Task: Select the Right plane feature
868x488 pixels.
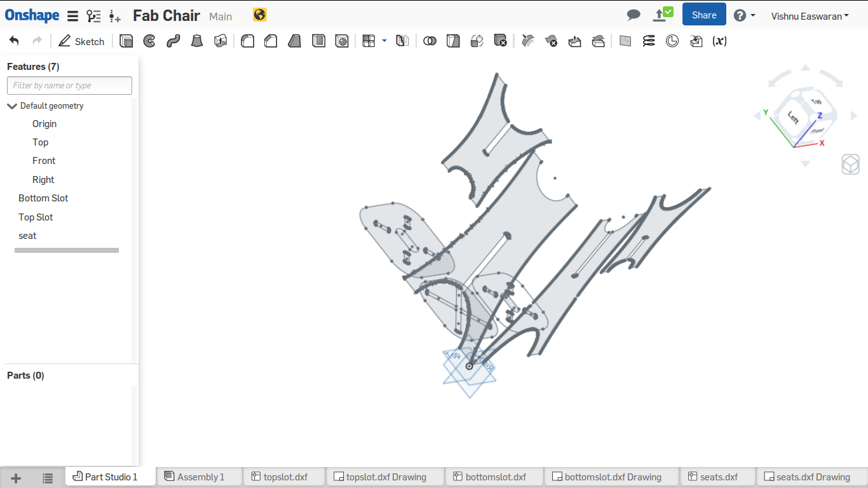Action: pos(43,180)
